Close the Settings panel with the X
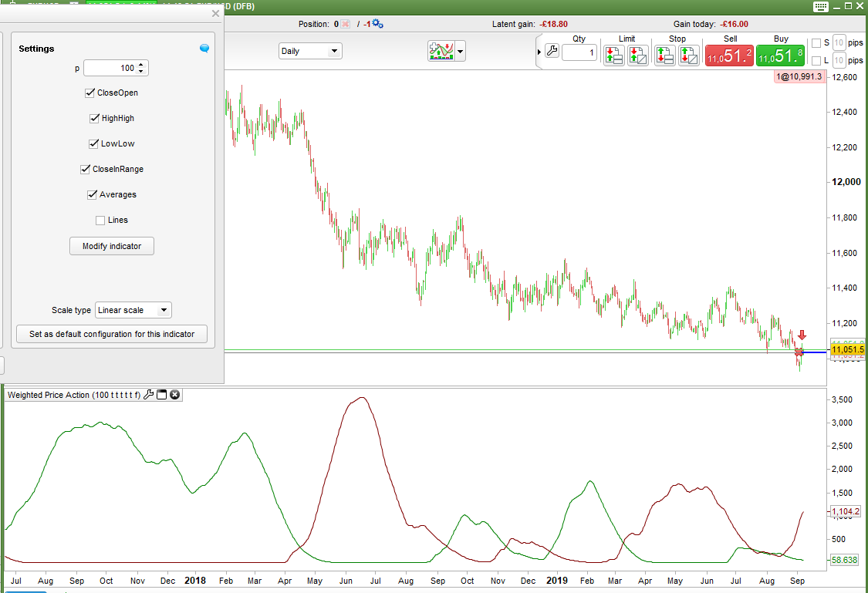Image resolution: width=868 pixels, height=593 pixels. pyautogui.click(x=216, y=13)
